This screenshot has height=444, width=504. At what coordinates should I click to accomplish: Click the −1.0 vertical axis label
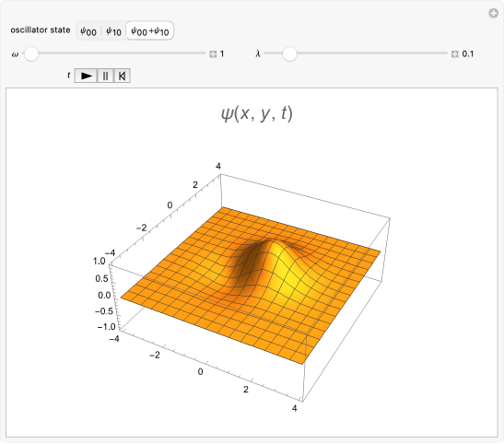[106, 327]
